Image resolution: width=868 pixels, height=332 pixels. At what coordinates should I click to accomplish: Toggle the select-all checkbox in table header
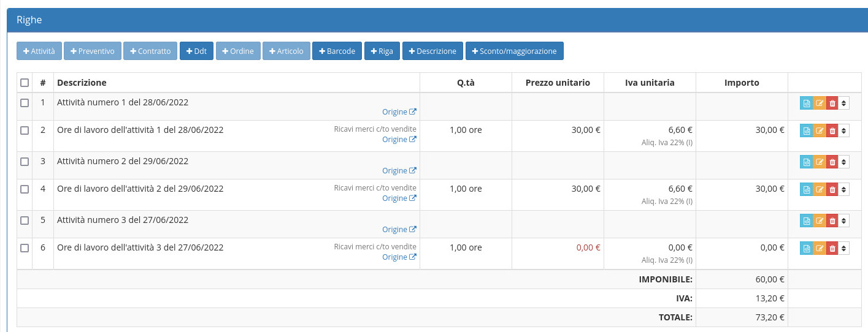click(x=25, y=83)
